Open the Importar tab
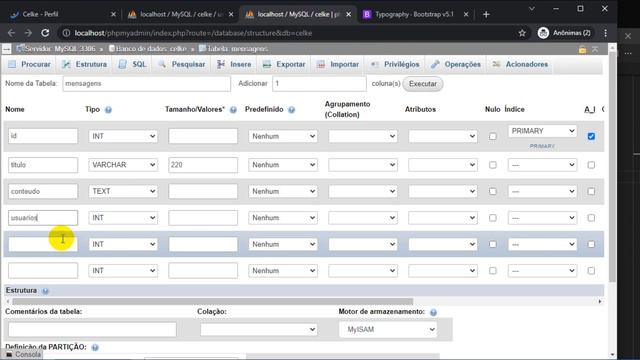640x360 pixels. [x=338, y=64]
